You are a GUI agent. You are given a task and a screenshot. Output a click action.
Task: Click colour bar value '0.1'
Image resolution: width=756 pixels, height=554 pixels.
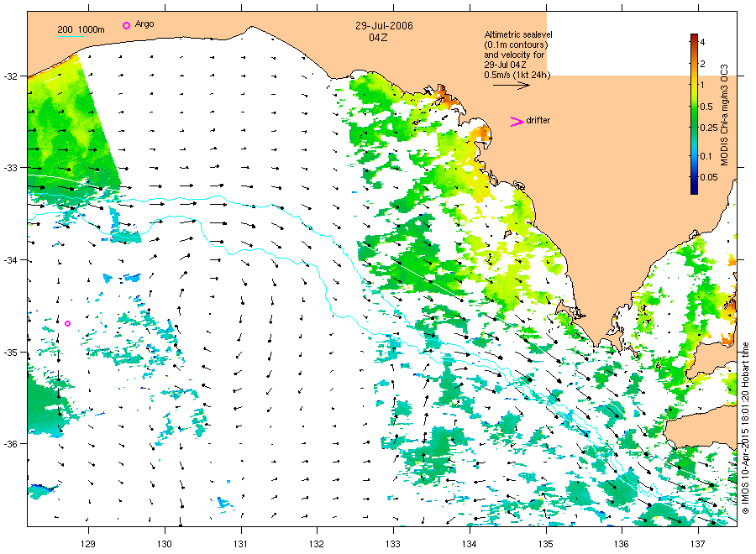706,156
